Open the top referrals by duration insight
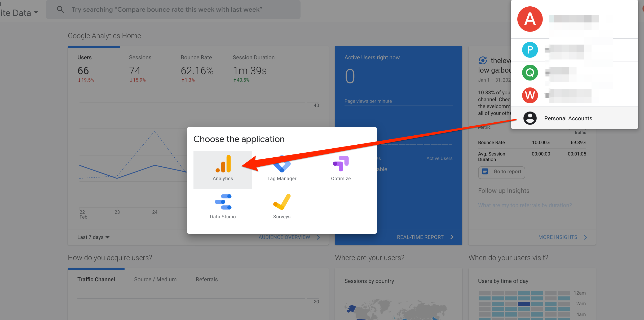644x320 pixels. click(x=525, y=205)
